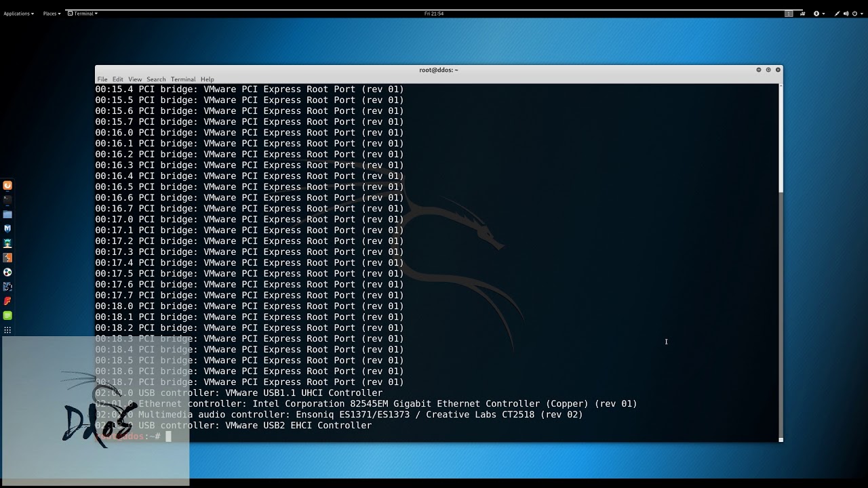Screen dimensions: 868x488
Task: Click the VMware USB2 EHCI Controller line
Action: coord(233,426)
